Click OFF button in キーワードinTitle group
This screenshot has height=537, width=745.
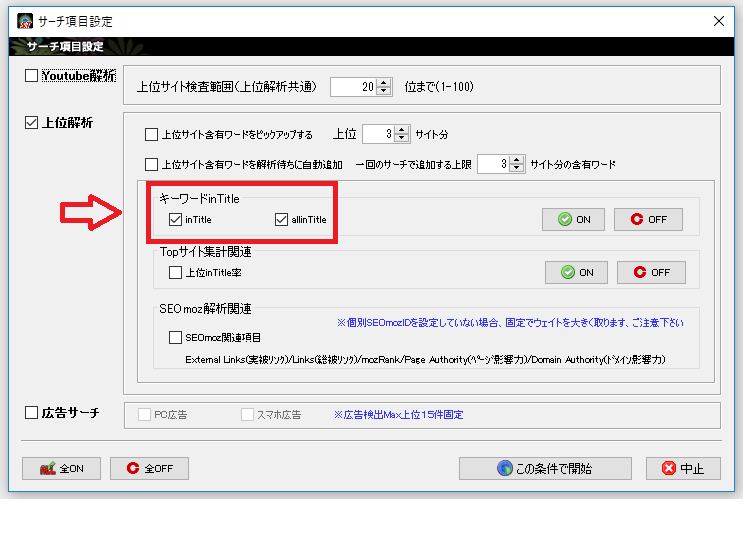[x=649, y=220]
